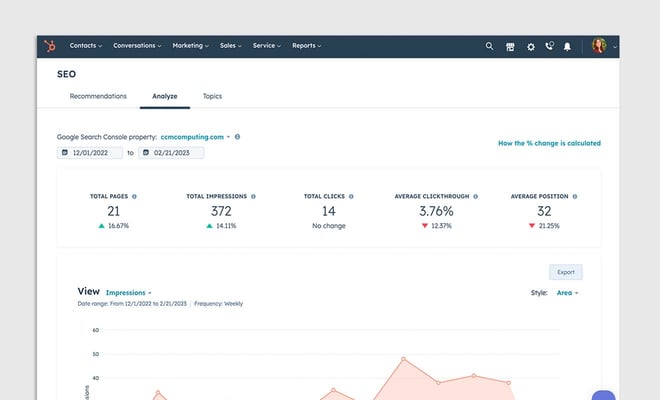Click the Total Clicks value 14
660x400 pixels.
pyautogui.click(x=329, y=211)
